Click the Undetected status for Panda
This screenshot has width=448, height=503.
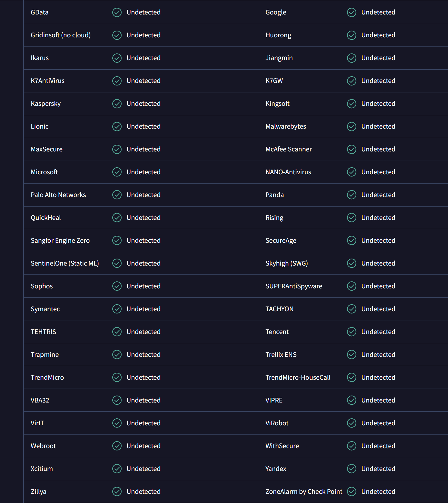[x=378, y=195]
